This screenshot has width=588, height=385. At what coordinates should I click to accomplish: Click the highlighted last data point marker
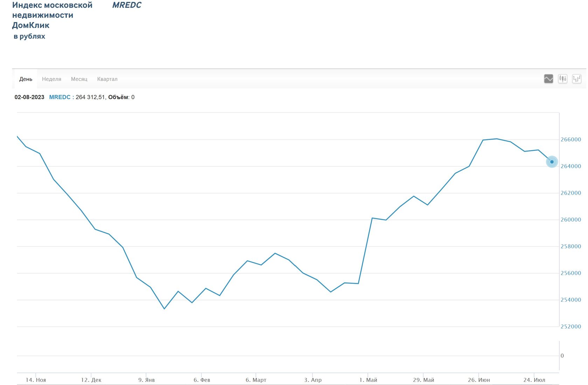(552, 162)
